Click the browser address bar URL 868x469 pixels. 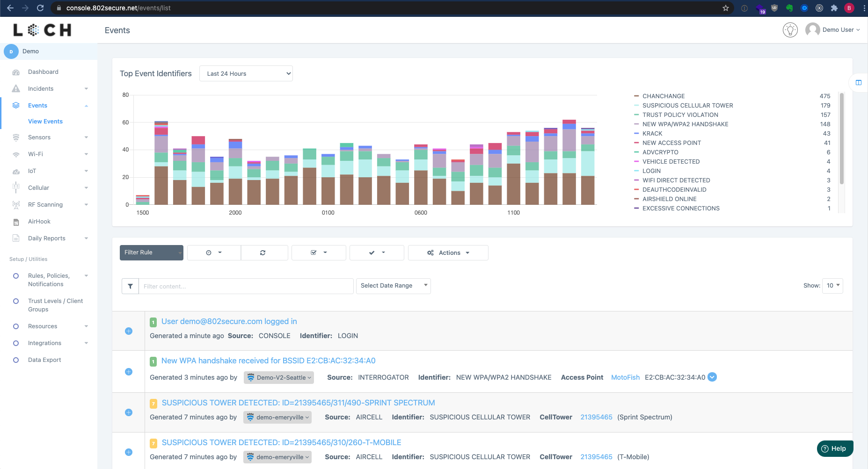pos(118,8)
